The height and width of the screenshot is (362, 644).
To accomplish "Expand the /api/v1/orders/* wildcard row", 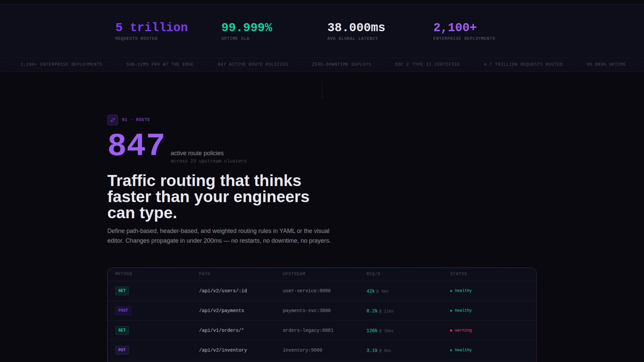I will [221, 330].
